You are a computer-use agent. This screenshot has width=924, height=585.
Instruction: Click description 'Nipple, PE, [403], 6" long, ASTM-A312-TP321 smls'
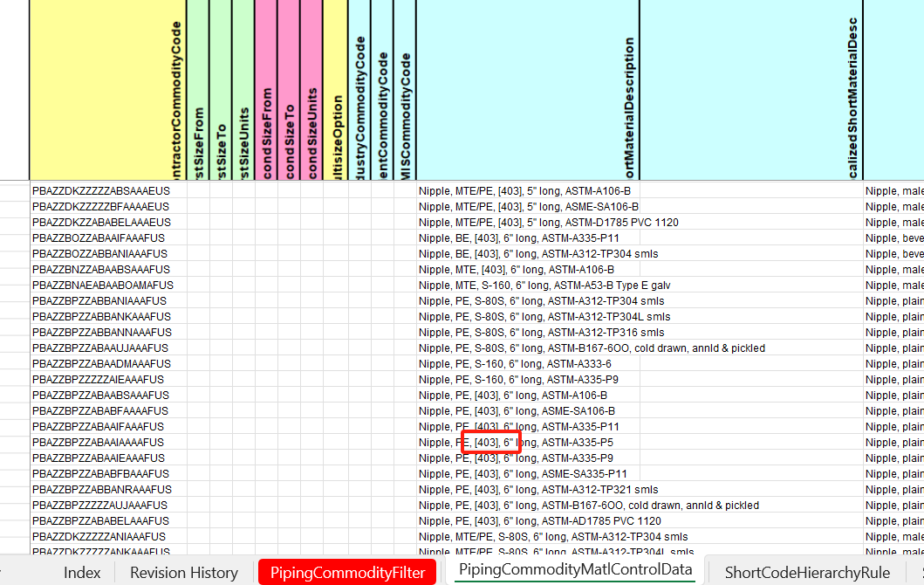point(538,490)
